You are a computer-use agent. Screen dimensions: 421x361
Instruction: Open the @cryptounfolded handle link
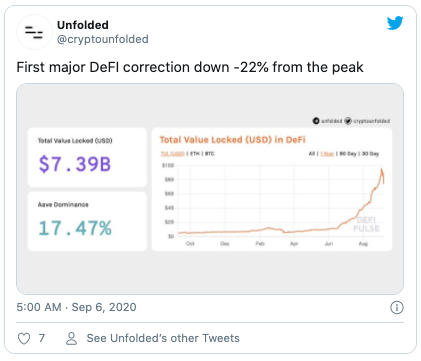(103, 39)
